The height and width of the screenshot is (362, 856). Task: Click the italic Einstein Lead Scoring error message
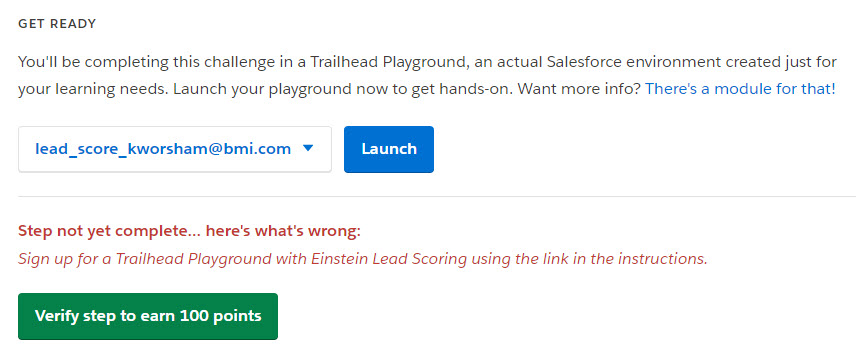(x=362, y=259)
